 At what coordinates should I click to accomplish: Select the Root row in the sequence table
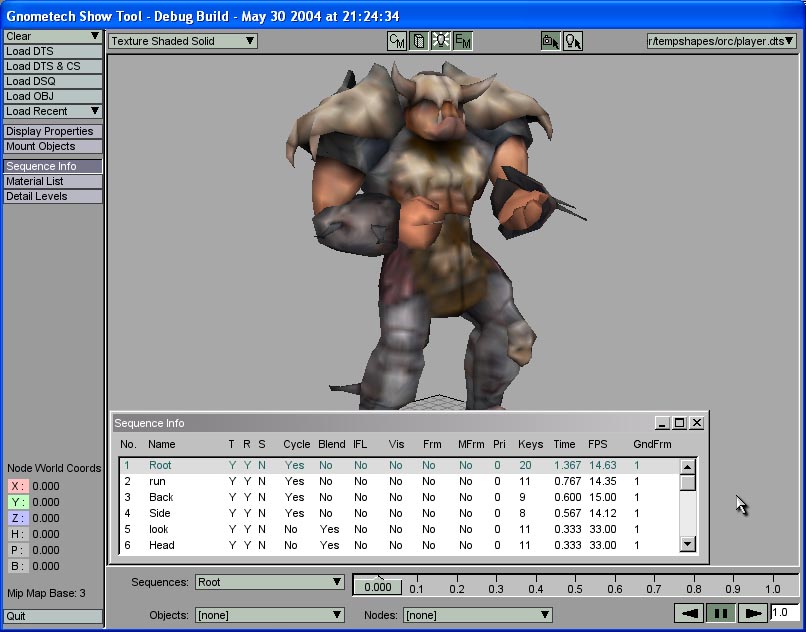[x=399, y=465]
